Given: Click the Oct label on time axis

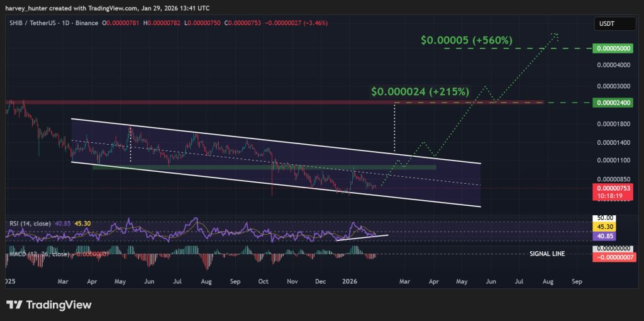Looking at the screenshot, I should point(262,283).
